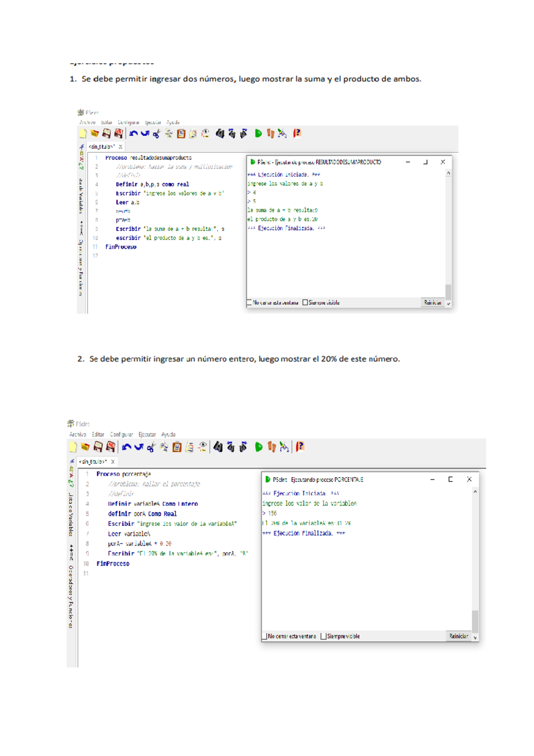Click scrollbar thumb in PORCENTAJE output window
The width and height of the screenshot is (534, 756).
coord(475,621)
